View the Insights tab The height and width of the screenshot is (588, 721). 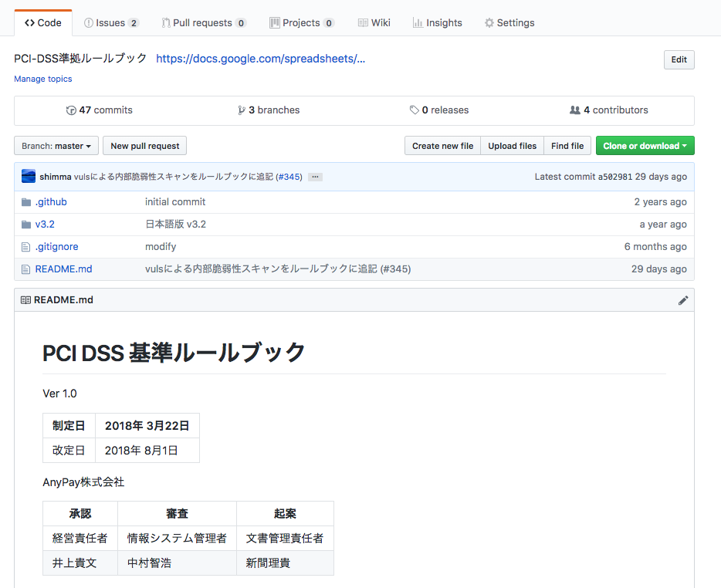(x=437, y=23)
